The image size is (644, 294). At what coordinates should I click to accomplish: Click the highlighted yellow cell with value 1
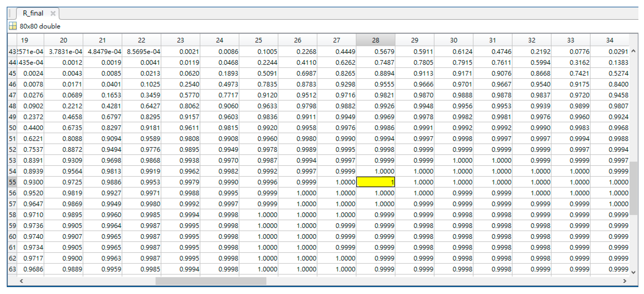(x=375, y=182)
